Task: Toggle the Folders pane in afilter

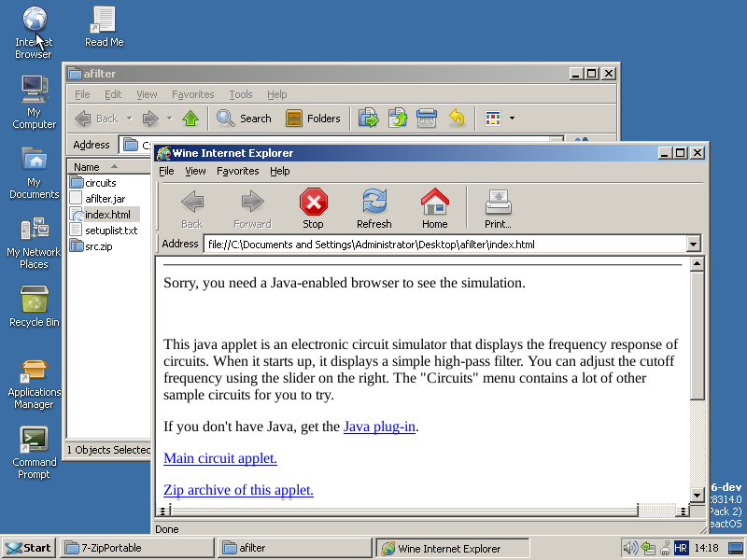Action: (313, 119)
